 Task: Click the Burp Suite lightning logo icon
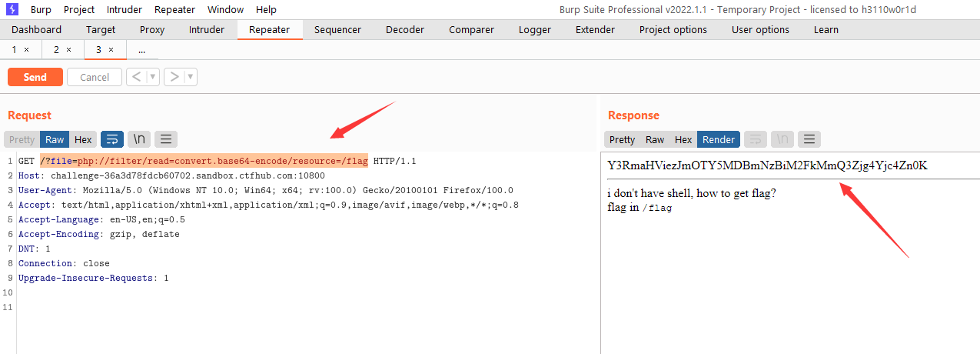click(x=12, y=9)
